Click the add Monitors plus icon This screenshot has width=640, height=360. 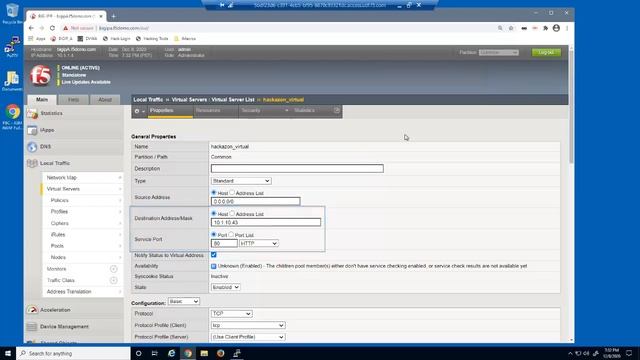pos(113,269)
